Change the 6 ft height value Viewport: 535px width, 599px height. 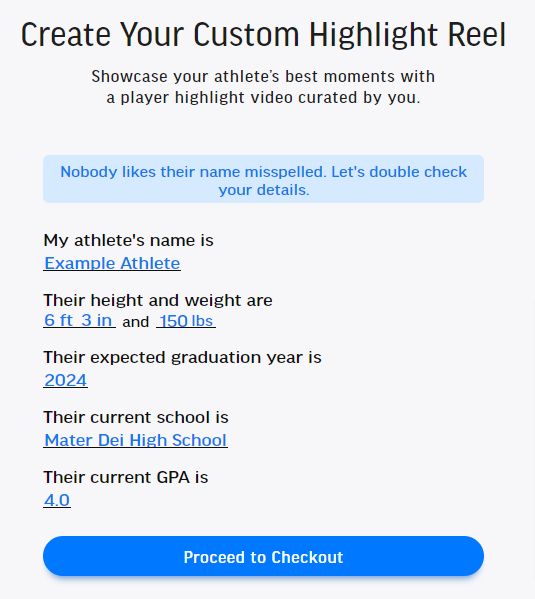(58, 320)
